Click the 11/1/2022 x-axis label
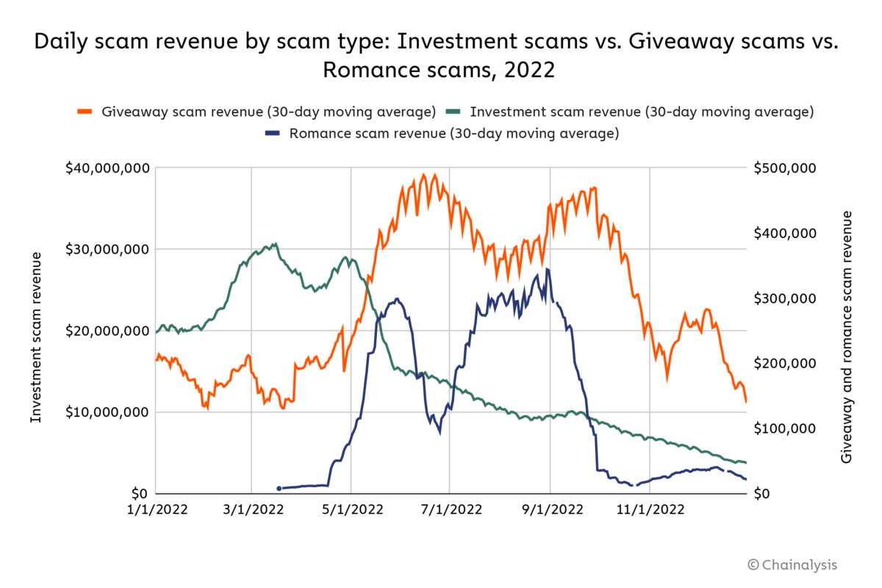Viewport: 882px width, 588px height. (x=650, y=509)
